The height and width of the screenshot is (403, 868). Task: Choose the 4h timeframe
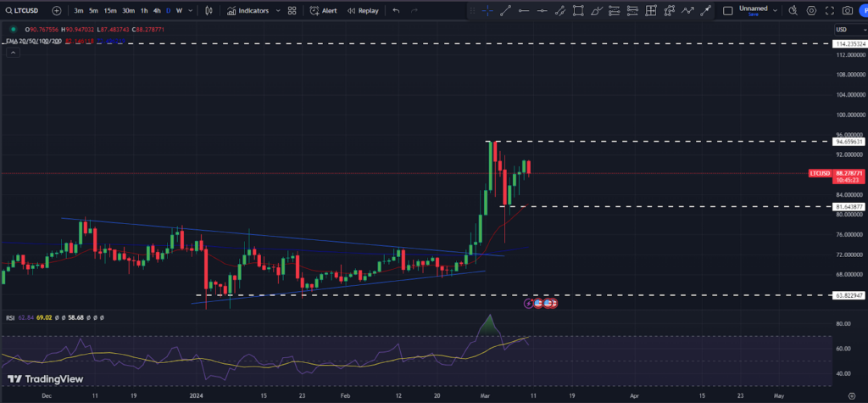point(157,10)
